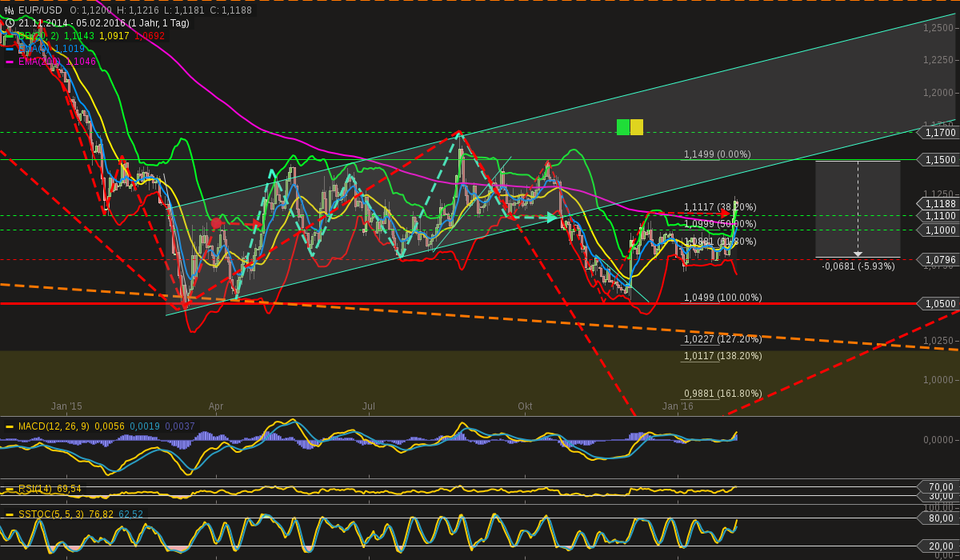Screen dimensions: 960x560
Task: Click the magenta EMA(200) legend line marker
Action: click(10, 62)
